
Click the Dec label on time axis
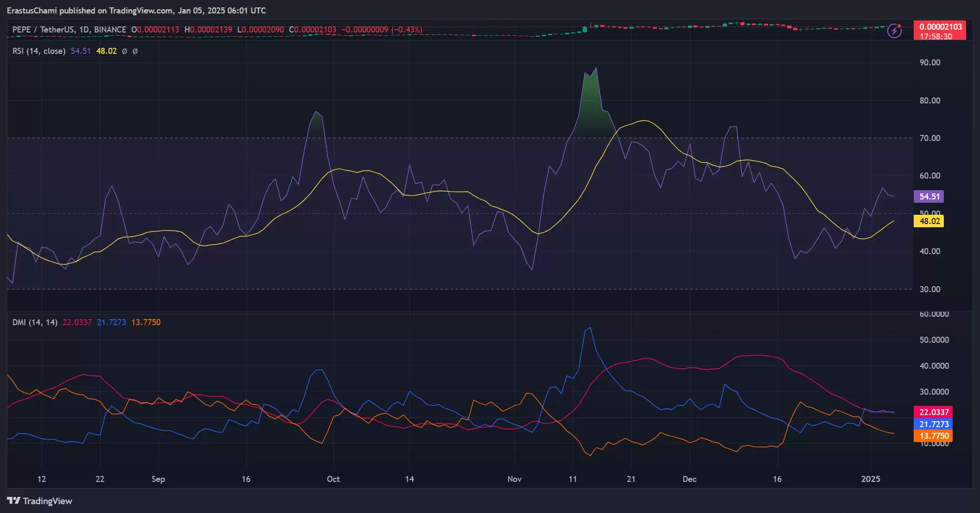689,479
